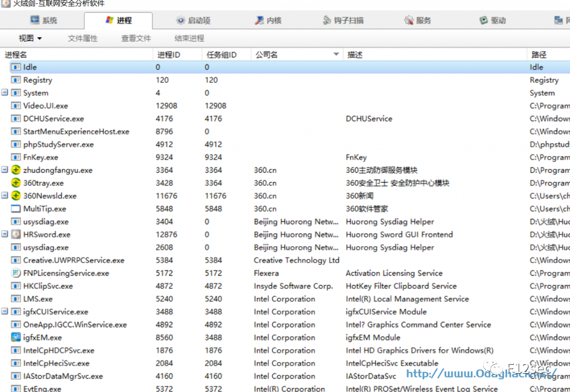Image resolution: width=570 pixels, height=392 pixels.
Task: Click the 查看文件 button
Action: [x=136, y=38]
